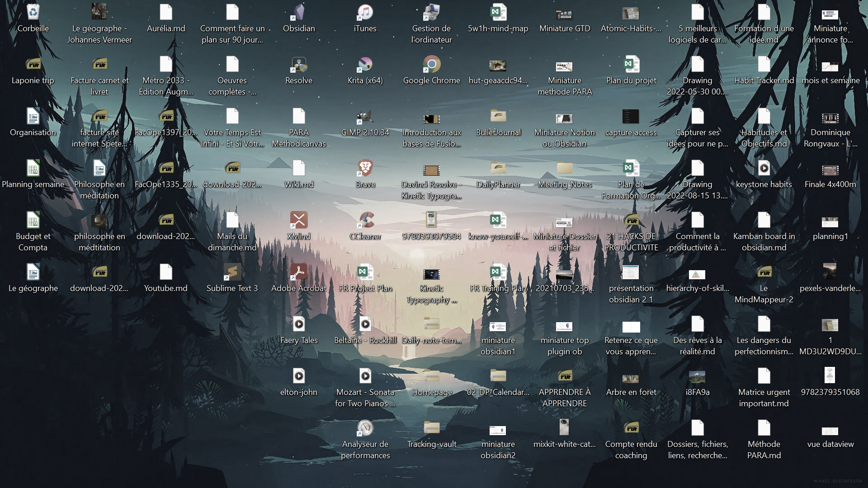The height and width of the screenshot is (488, 868).
Task: Select the CCleaner shortcut icon
Action: 365,221
